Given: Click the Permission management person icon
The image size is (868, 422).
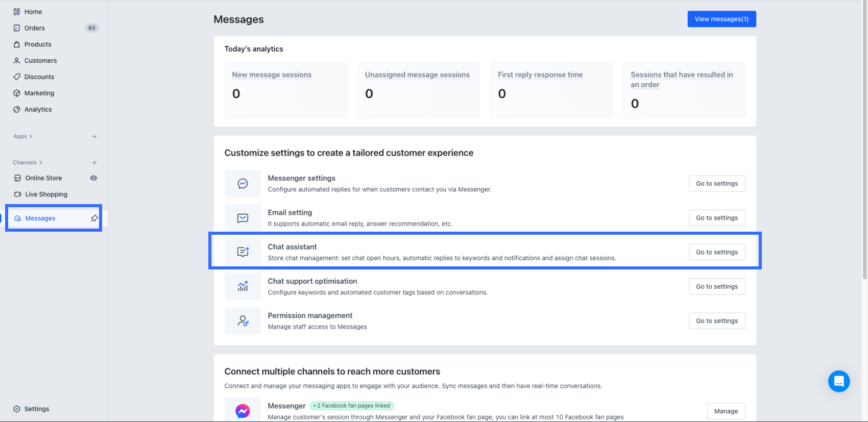Looking at the screenshot, I should [x=243, y=321].
